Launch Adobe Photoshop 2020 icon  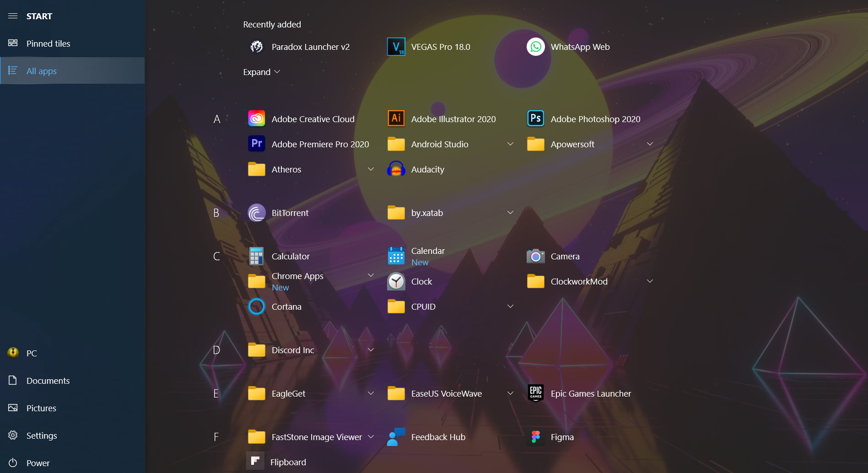point(536,119)
